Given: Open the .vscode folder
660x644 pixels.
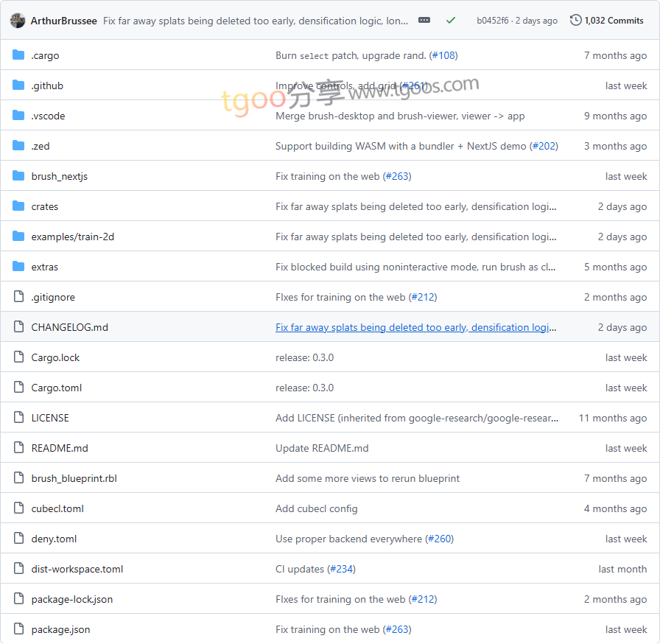Looking at the screenshot, I should pos(48,116).
